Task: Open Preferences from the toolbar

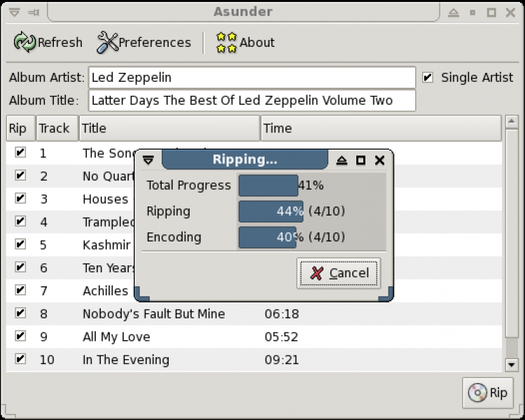Action: (143, 43)
